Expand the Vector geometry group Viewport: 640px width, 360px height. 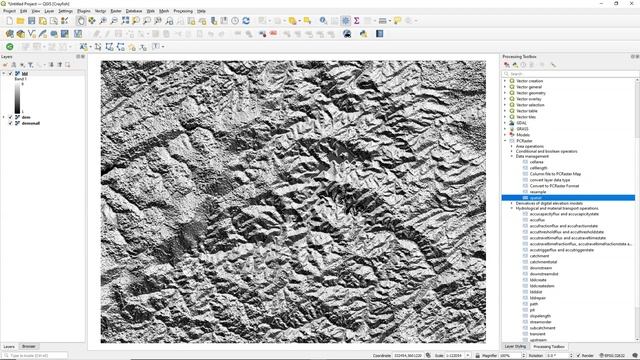pos(505,93)
